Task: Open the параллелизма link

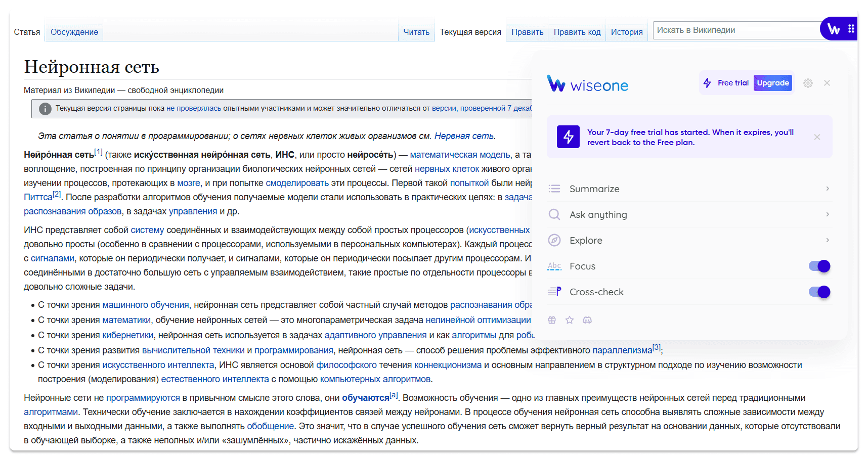Action: point(622,350)
